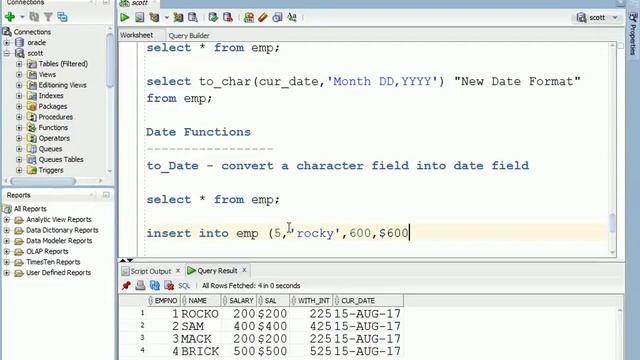The image size is (640, 360).
Task: Select the Indexes tree item
Action: (51, 96)
